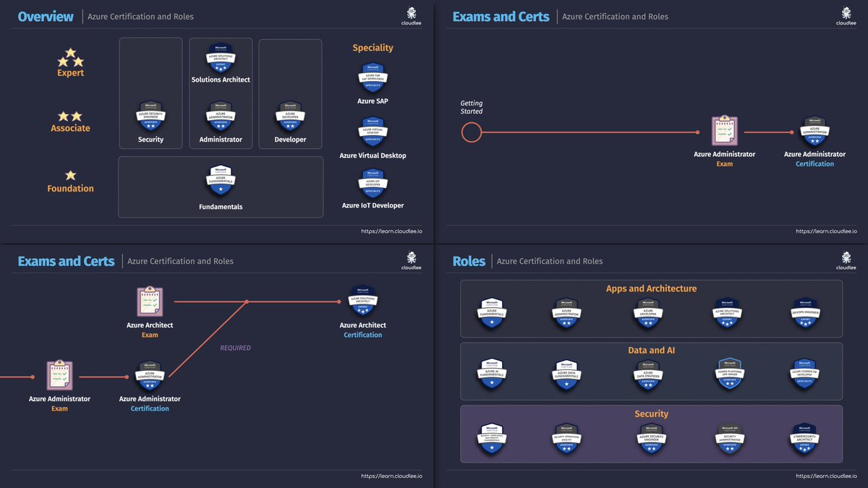Click the "Speciality" heading

(x=373, y=48)
